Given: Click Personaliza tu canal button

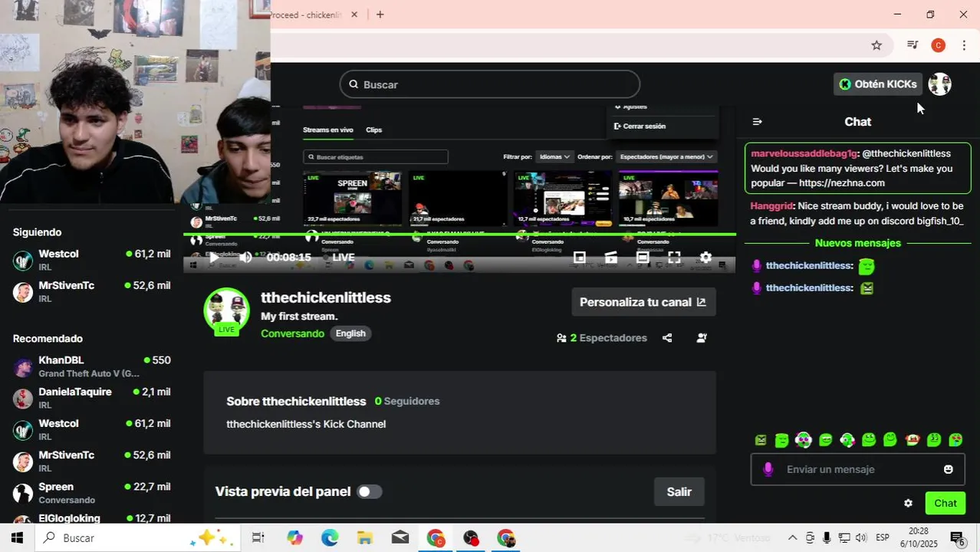Looking at the screenshot, I should click(643, 302).
